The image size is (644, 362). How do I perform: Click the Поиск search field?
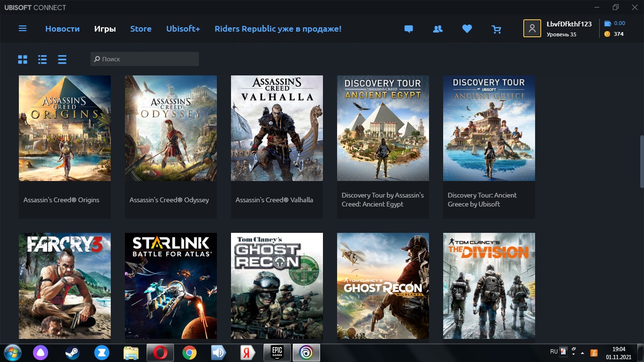(145, 59)
